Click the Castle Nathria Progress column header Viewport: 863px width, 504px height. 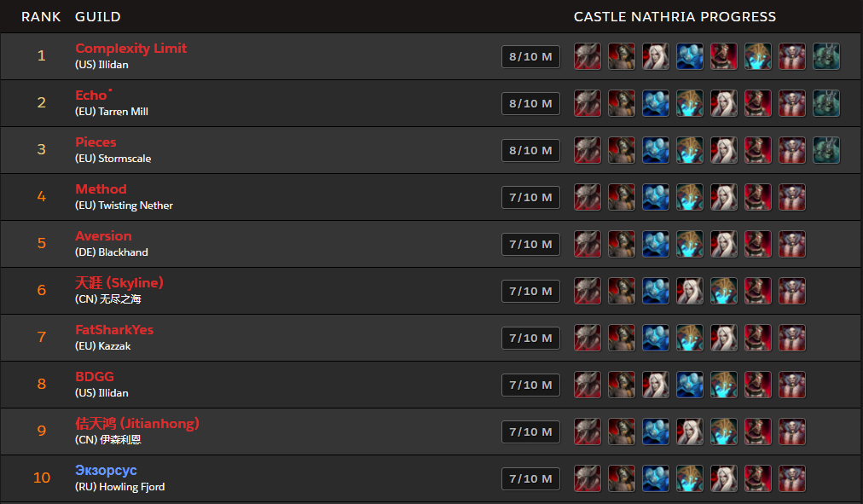point(675,17)
